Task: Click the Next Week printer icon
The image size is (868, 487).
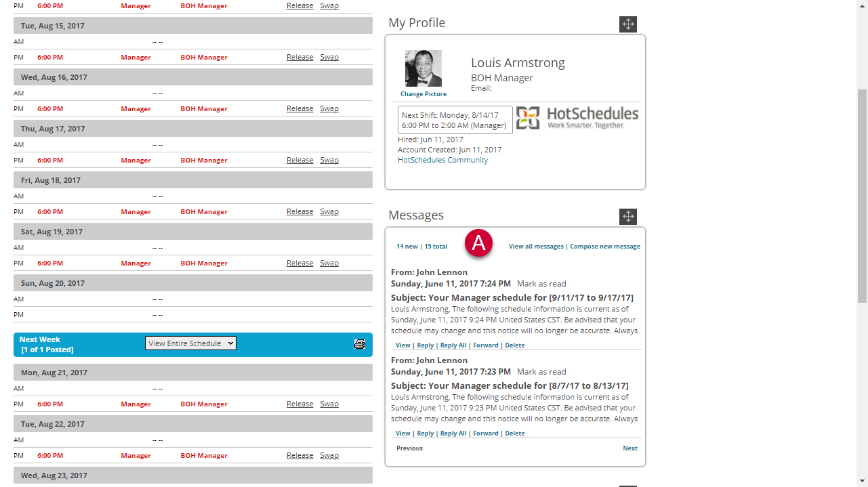Action: click(360, 344)
